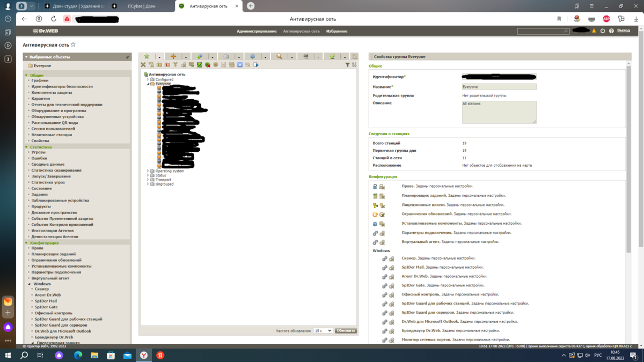Viewport: 644px width, 362px height.
Task: Click the gray X delete-objects icon
Action: [x=143, y=65]
